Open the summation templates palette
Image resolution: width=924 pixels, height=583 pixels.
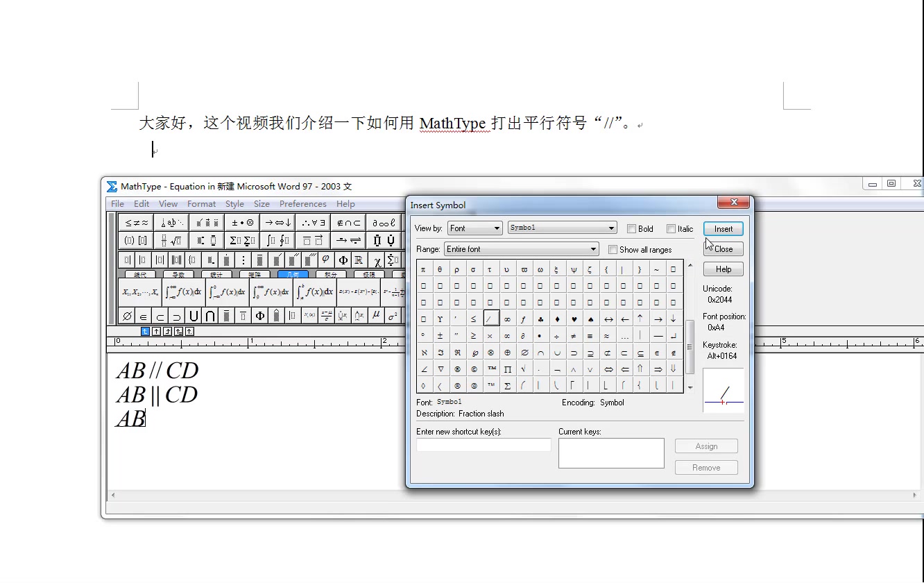242,240
